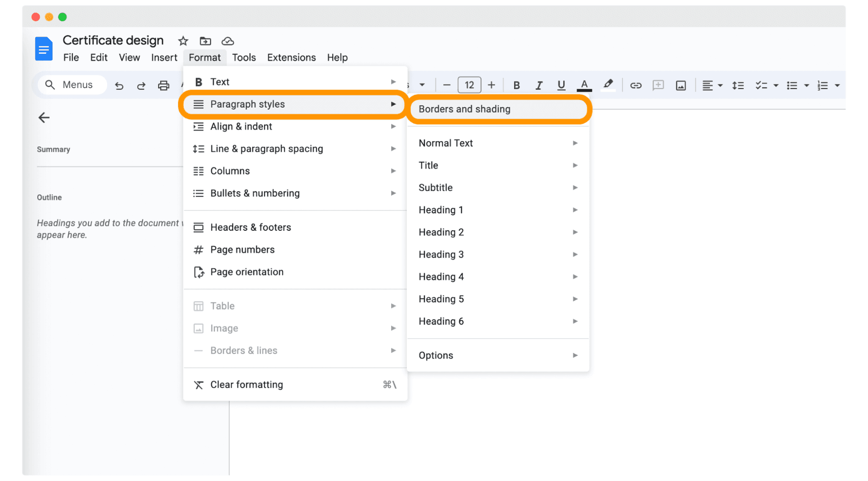
Task: Expand the Heading 4 style submenu
Action: [x=498, y=277]
